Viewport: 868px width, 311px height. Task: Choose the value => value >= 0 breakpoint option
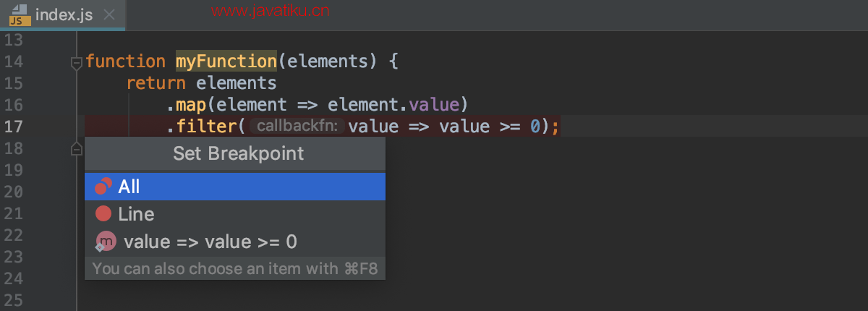point(235,242)
